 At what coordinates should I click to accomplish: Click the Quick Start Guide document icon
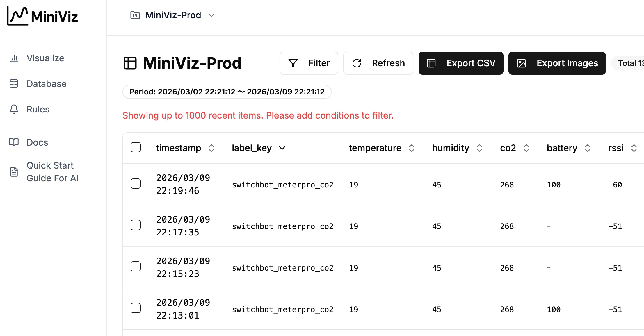click(14, 172)
